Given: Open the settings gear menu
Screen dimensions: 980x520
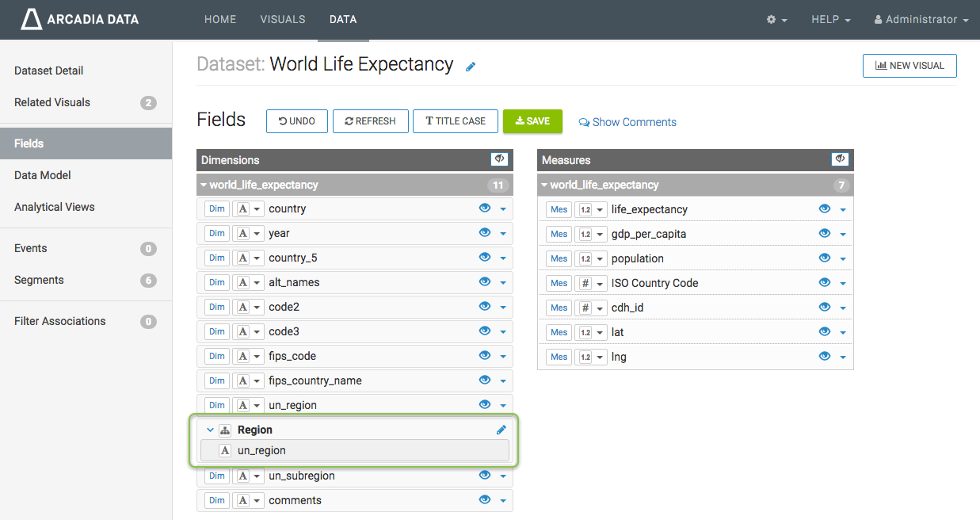Looking at the screenshot, I should tap(776, 20).
